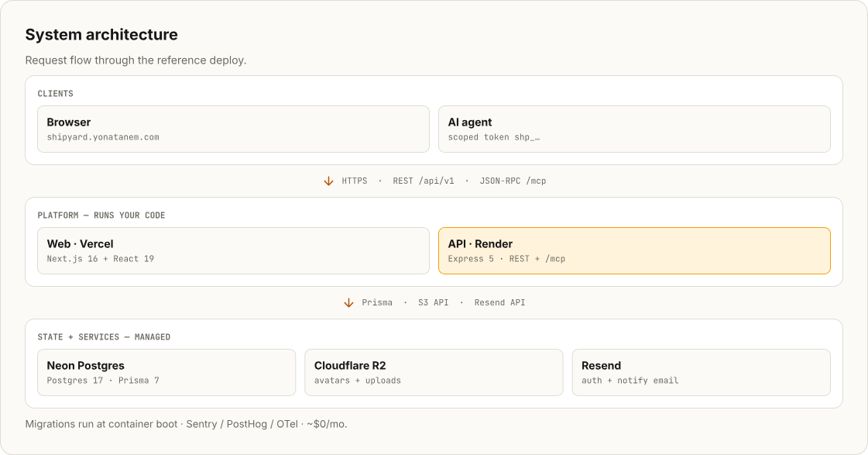
Task: Open the Cloudflare R2 service card
Action: coord(434,372)
